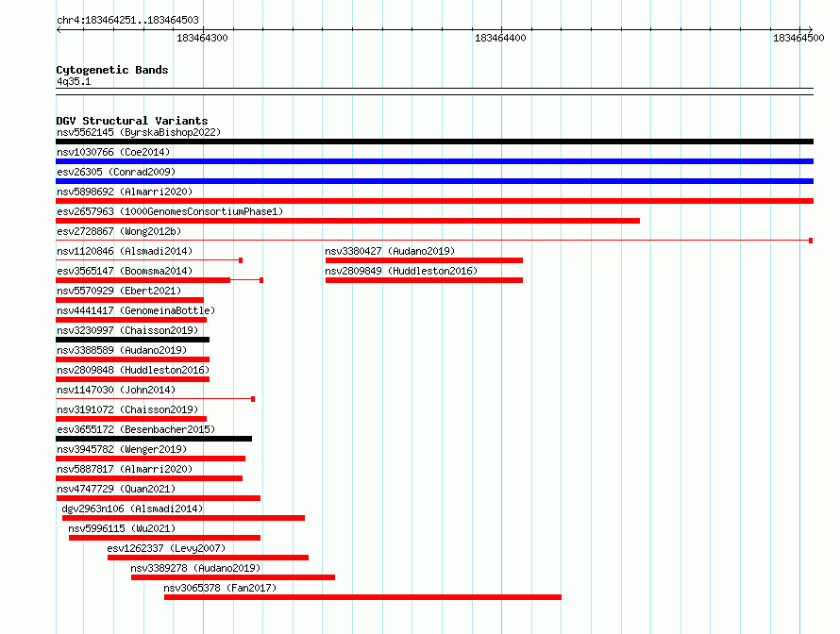Screen dimensions: 840x634
Task: Open nsv5898692 (Almarri2020) label
Action: tap(125, 192)
